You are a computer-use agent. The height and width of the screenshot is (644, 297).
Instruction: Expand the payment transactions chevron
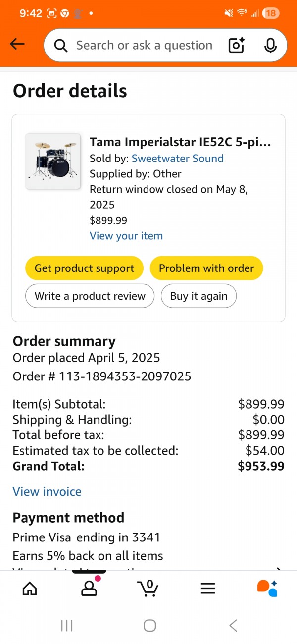[x=279, y=570]
